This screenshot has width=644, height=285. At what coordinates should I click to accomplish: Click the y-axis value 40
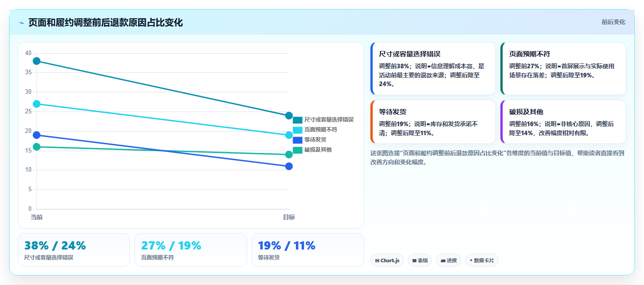click(x=28, y=53)
